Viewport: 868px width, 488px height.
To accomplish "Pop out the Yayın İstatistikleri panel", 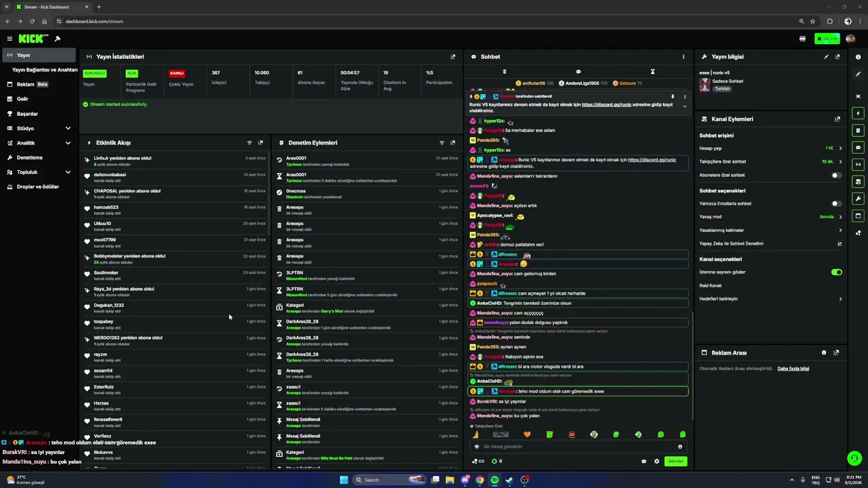I will point(453,57).
